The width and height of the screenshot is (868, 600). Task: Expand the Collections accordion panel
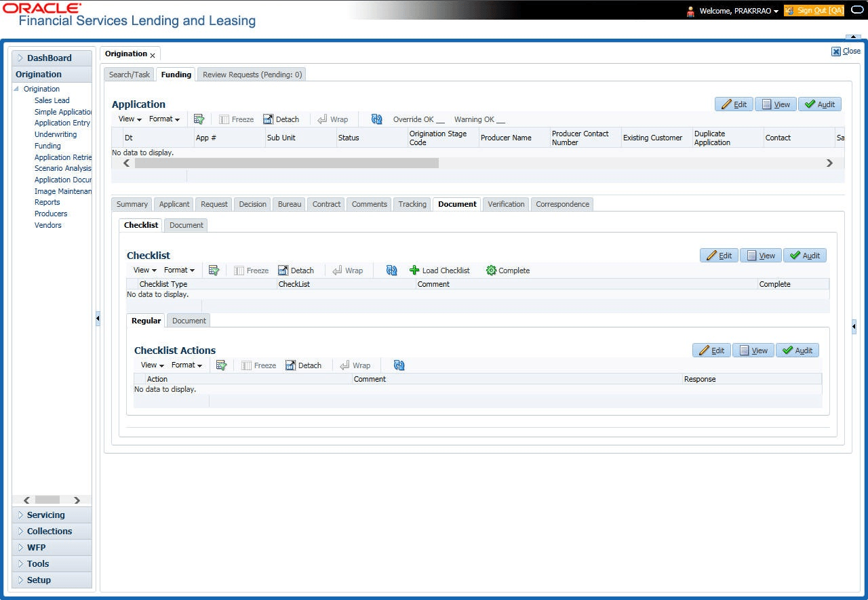(52, 532)
